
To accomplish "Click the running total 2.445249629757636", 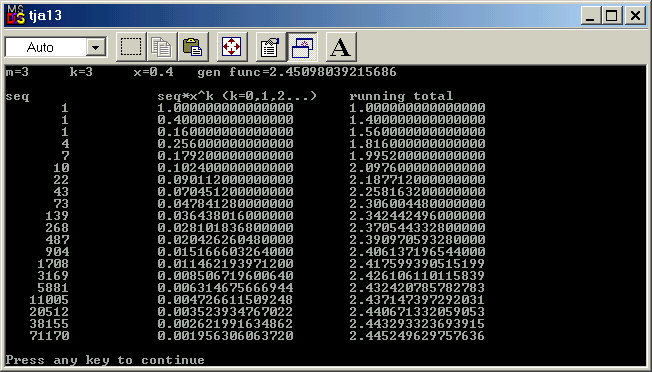I will (x=417, y=336).
